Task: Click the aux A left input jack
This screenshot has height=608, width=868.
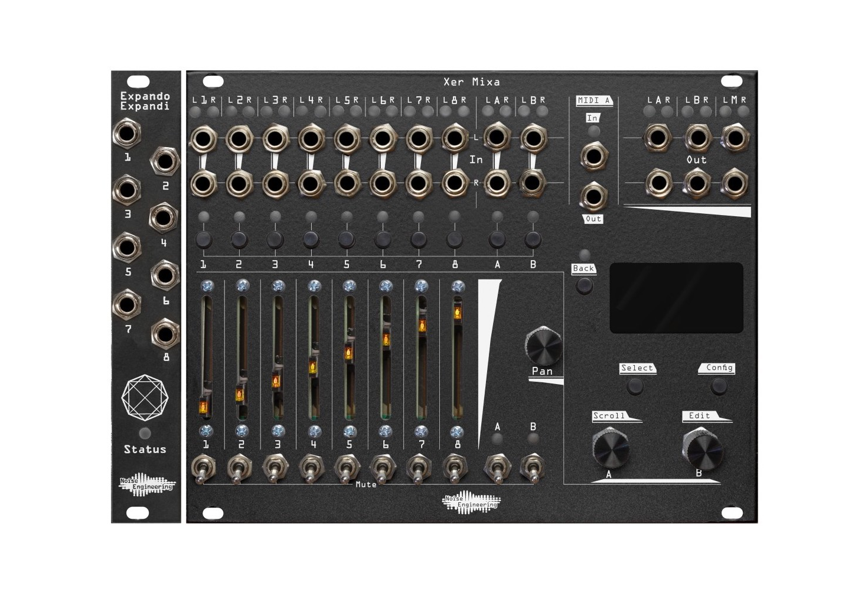Action: pos(497,138)
